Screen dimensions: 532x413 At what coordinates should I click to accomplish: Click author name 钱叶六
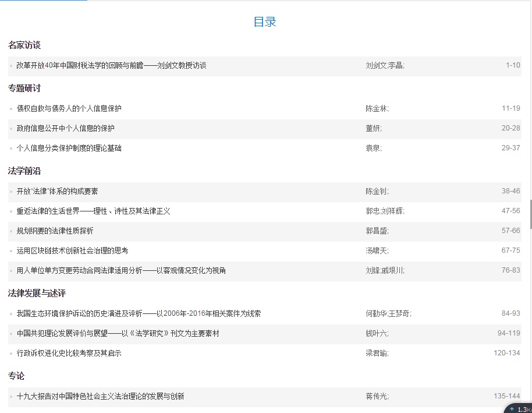376,334
